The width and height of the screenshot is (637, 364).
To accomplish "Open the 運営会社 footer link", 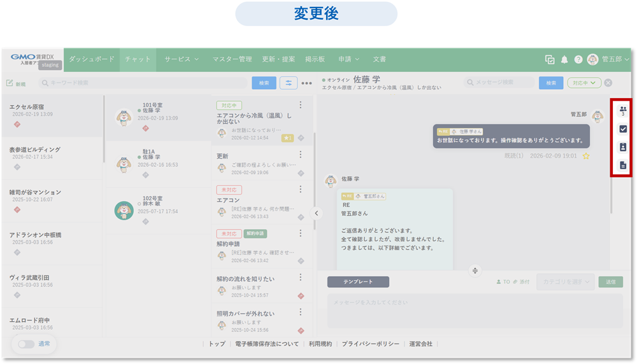I will click(420, 344).
